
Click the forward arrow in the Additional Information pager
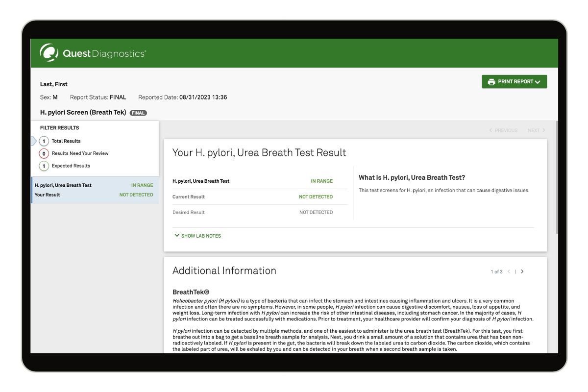(x=521, y=271)
